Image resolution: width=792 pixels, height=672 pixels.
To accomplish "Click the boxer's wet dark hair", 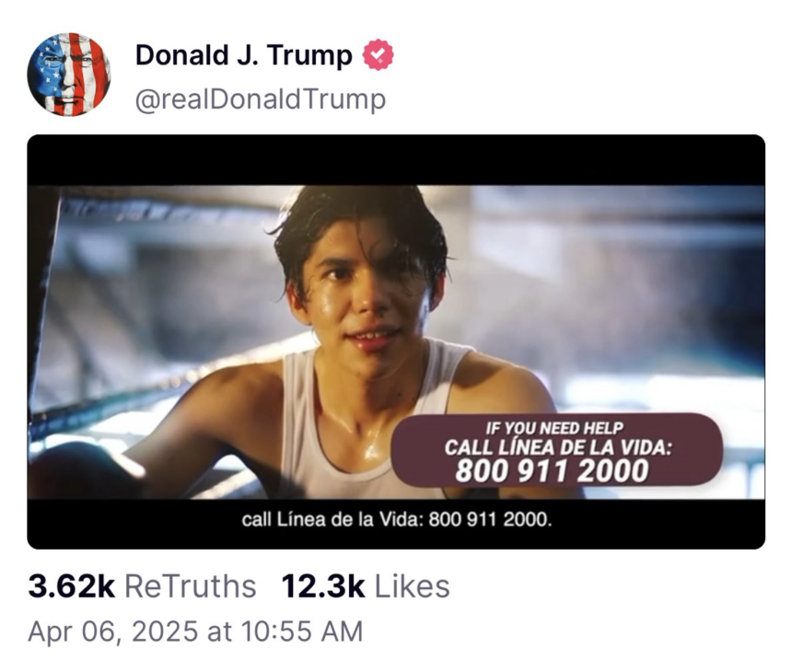I will [359, 216].
